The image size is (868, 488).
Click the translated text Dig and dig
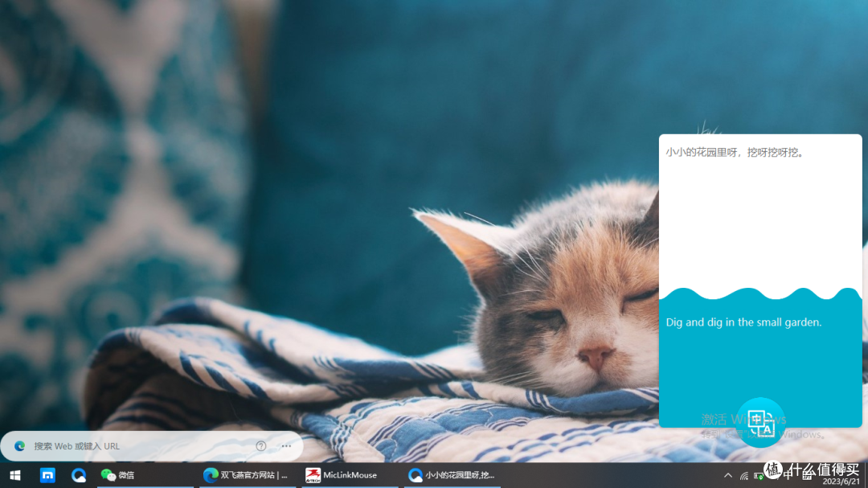pyautogui.click(x=743, y=322)
